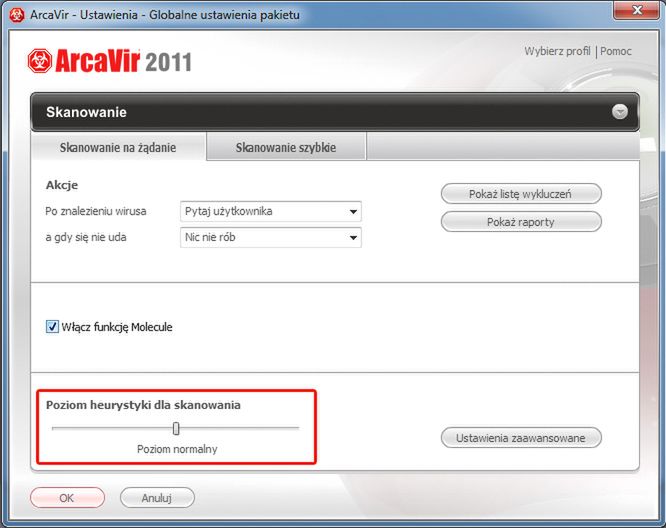Screen dimensions: 666x528
Task: Open Wybierz profil link
Action: (x=557, y=51)
